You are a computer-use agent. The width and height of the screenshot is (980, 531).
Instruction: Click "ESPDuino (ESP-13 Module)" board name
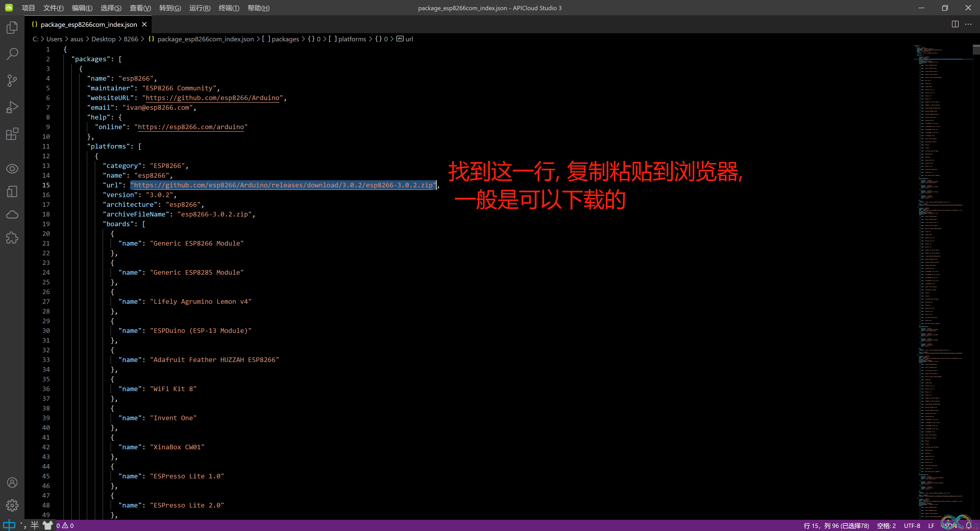(x=201, y=330)
